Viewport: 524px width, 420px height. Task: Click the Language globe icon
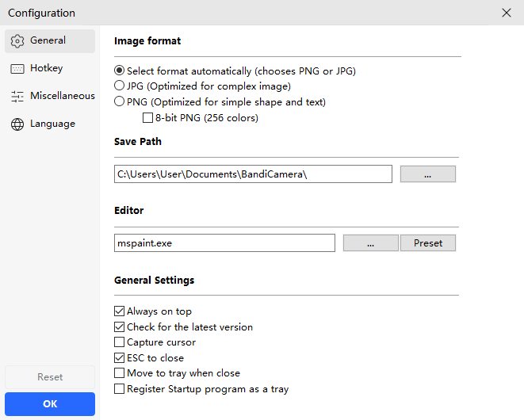17,124
